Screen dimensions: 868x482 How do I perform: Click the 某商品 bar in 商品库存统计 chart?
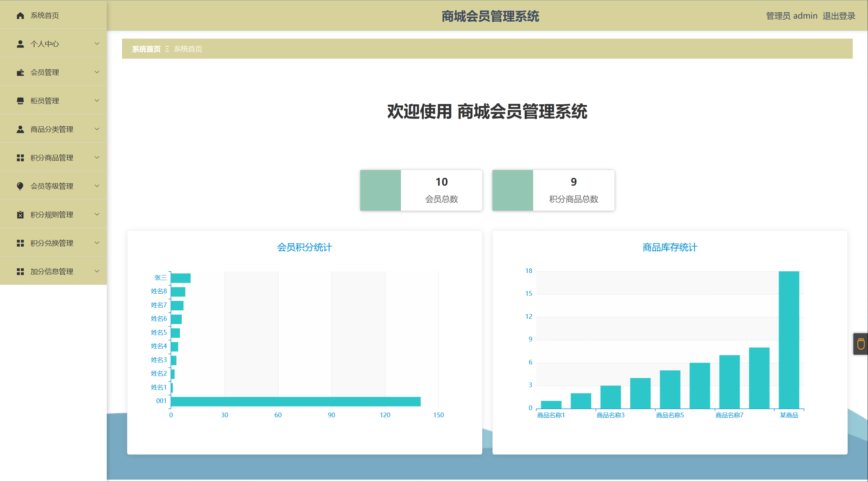point(789,340)
